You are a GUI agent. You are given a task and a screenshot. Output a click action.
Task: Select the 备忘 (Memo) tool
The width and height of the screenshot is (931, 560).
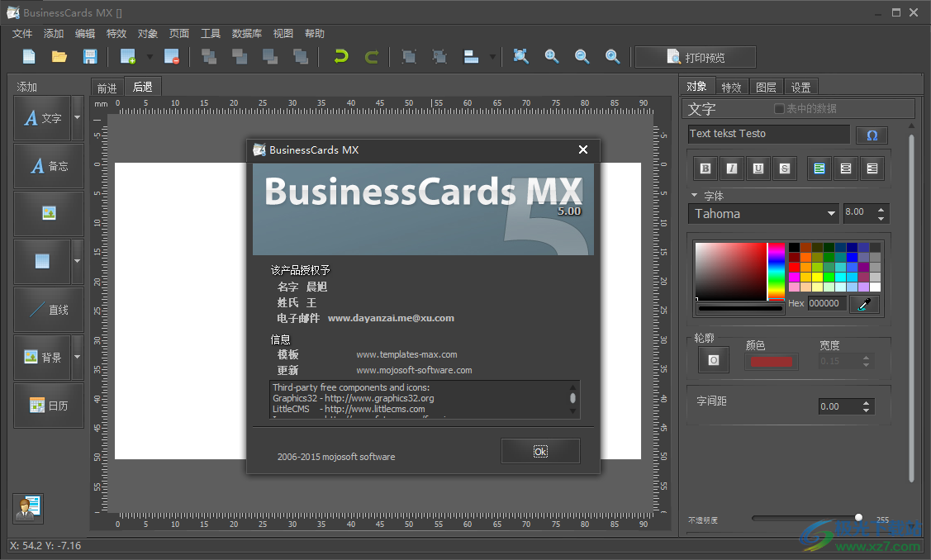pos(48,165)
